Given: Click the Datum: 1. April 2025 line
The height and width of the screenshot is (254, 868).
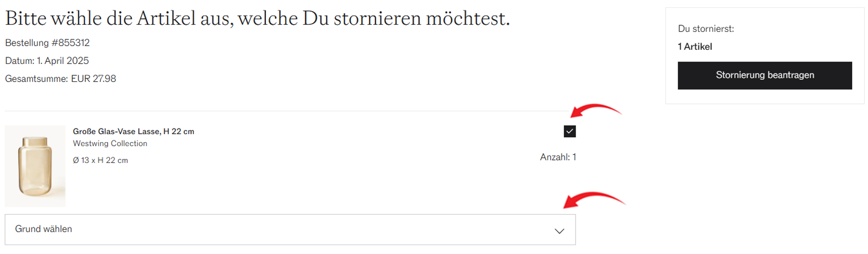Looking at the screenshot, I should [47, 61].
